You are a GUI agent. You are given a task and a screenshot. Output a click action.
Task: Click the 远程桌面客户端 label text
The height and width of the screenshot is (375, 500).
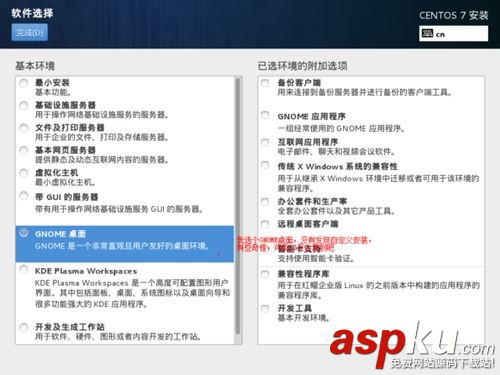(308, 224)
